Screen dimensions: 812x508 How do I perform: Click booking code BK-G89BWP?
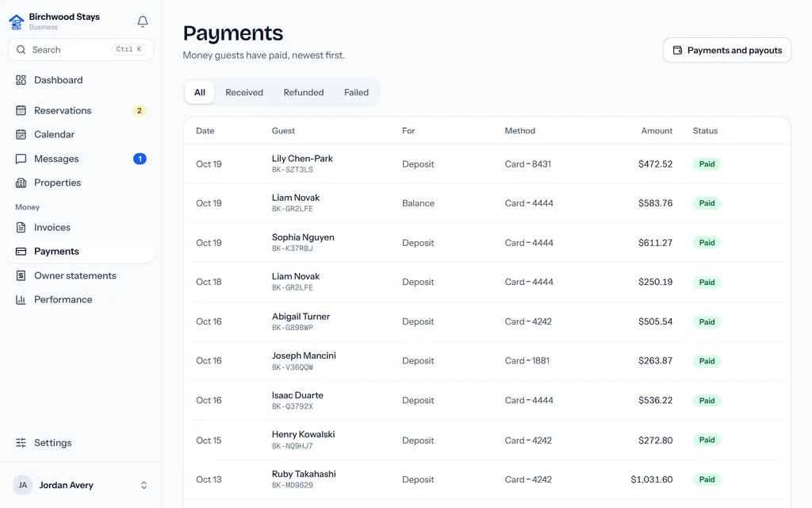click(x=293, y=328)
